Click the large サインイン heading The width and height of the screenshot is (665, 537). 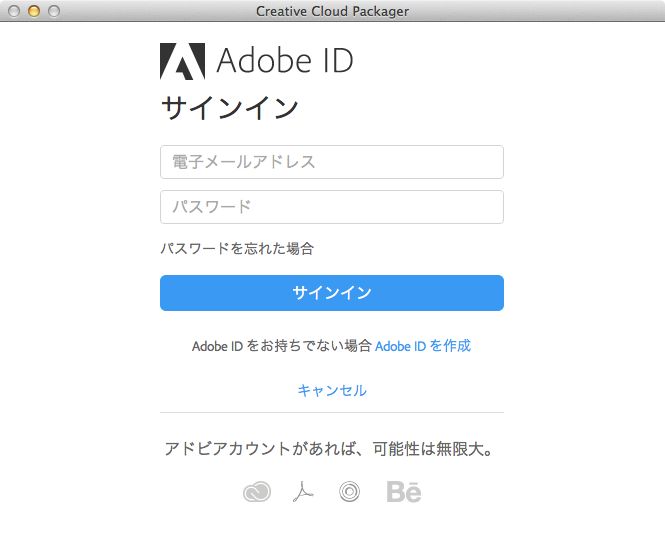click(x=229, y=108)
